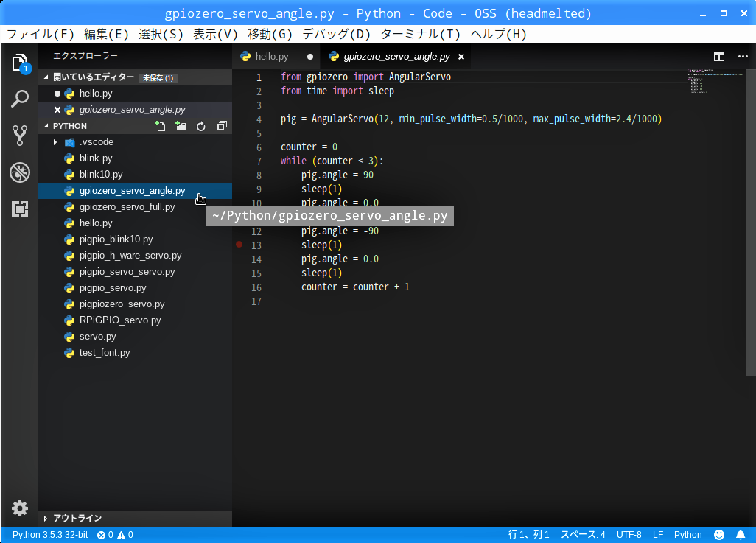This screenshot has height=543, width=756.
Task: Place cursor on line 4 AngularServo code
Action: click(471, 119)
